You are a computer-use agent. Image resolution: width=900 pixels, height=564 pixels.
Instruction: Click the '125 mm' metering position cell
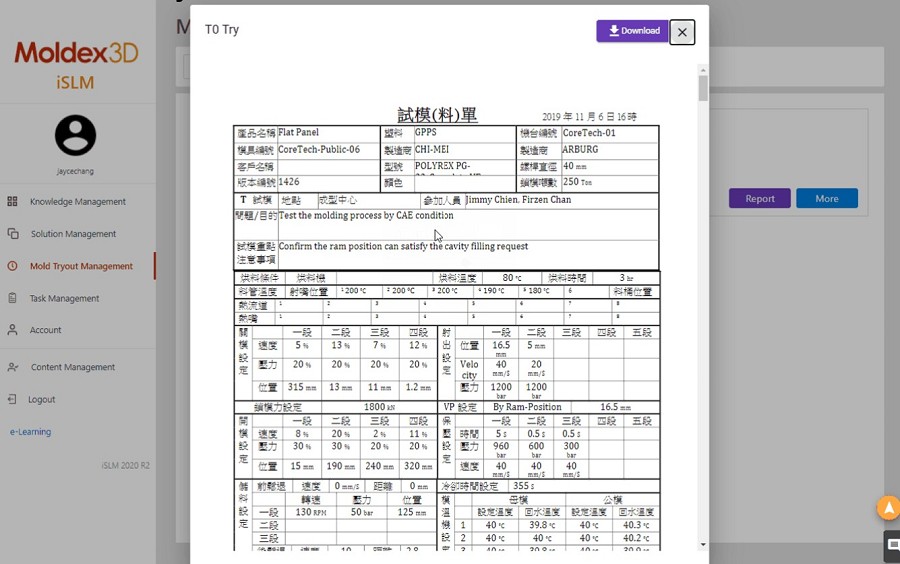(x=412, y=512)
